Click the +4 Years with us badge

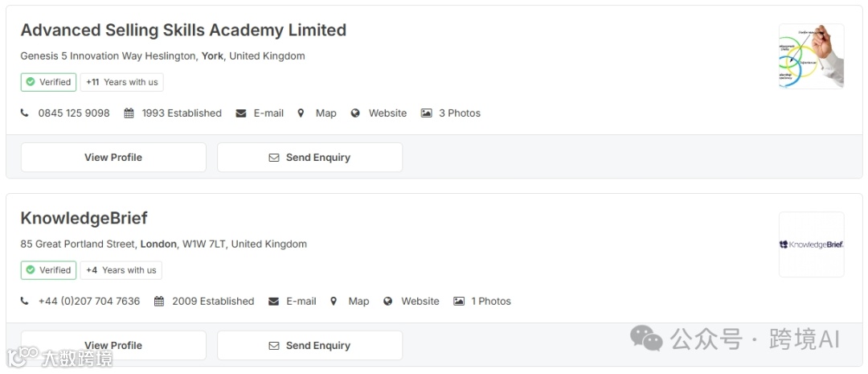(x=121, y=270)
